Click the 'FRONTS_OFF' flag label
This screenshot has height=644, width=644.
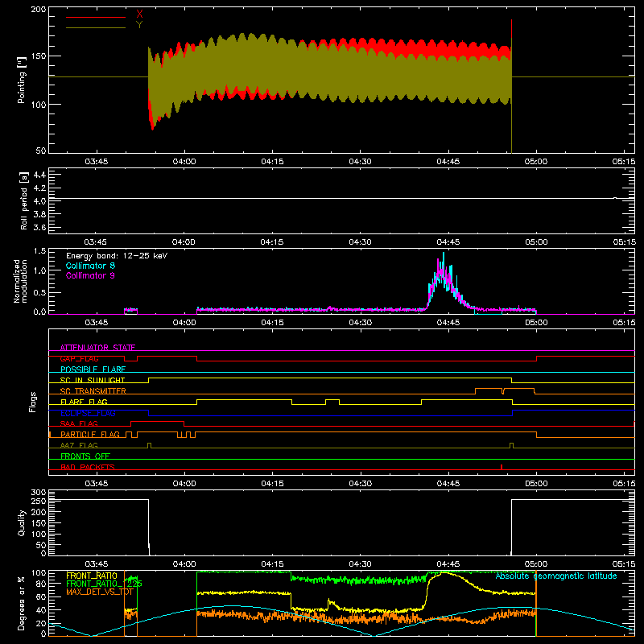pyautogui.click(x=85, y=456)
